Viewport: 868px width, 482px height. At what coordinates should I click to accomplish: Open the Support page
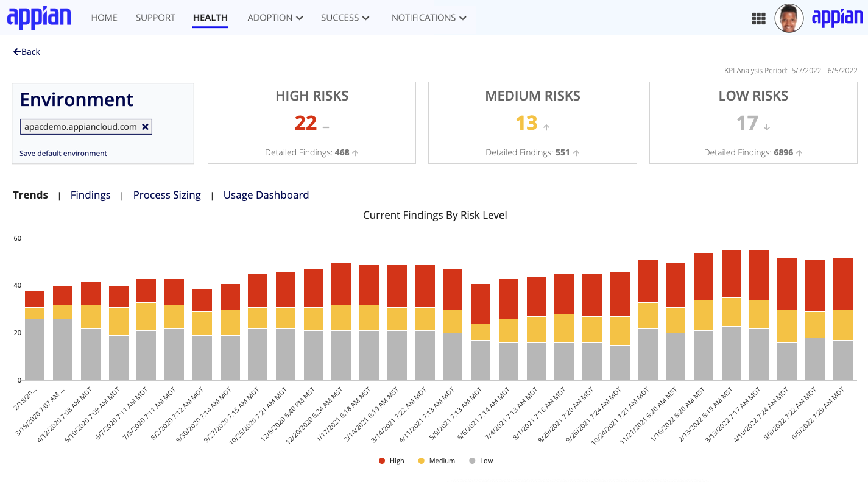pyautogui.click(x=155, y=18)
